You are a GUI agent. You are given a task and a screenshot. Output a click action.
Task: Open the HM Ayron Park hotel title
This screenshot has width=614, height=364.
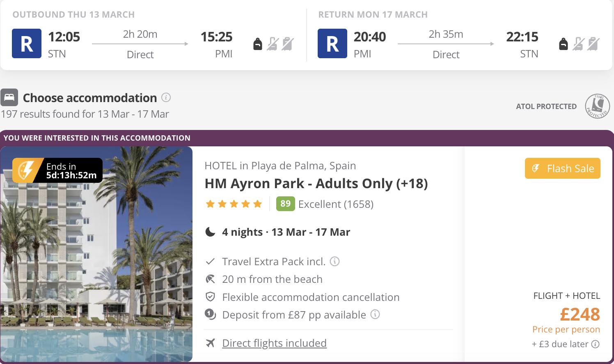coord(316,184)
